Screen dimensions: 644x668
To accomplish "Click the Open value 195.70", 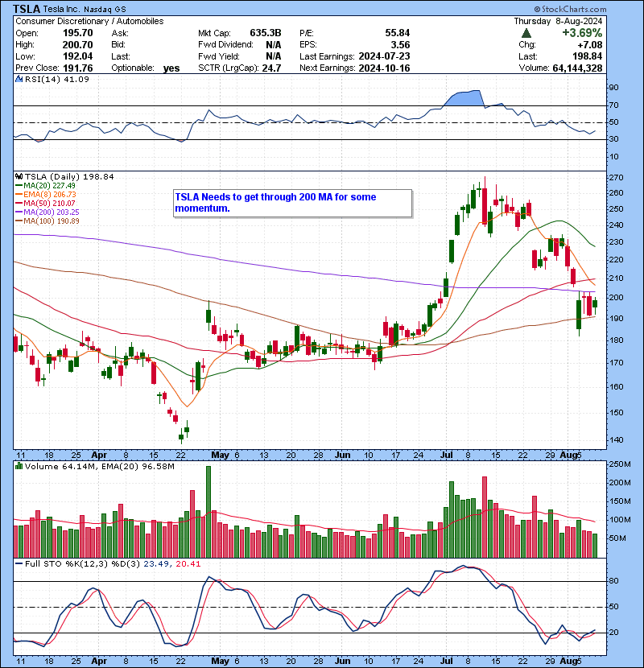I will pos(77,33).
